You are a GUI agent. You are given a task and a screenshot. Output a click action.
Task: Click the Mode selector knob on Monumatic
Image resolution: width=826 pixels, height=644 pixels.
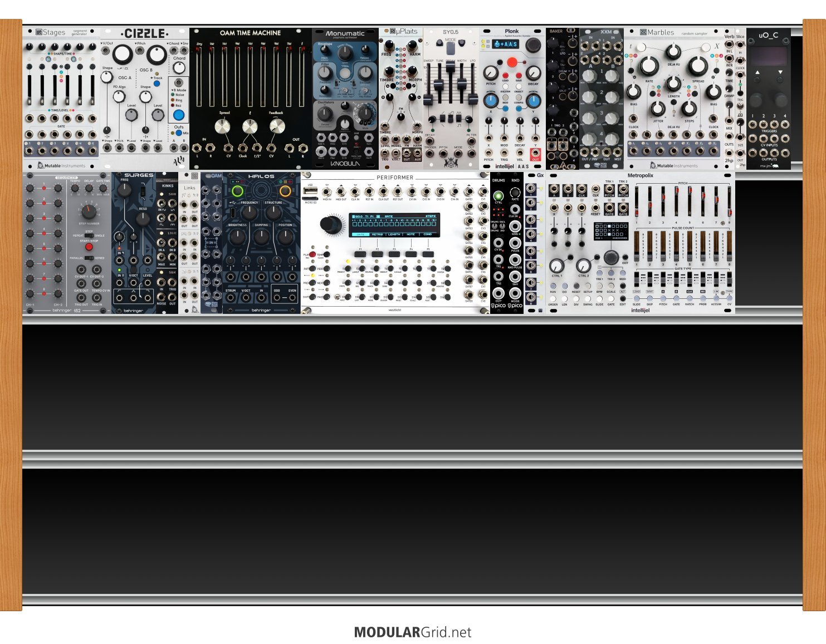pos(364,113)
